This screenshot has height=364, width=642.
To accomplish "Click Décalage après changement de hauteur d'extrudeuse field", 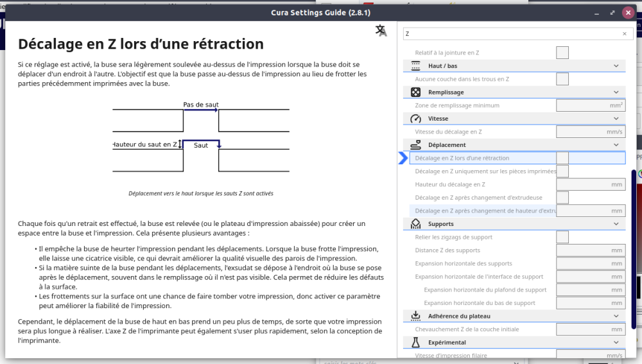I will click(591, 211).
